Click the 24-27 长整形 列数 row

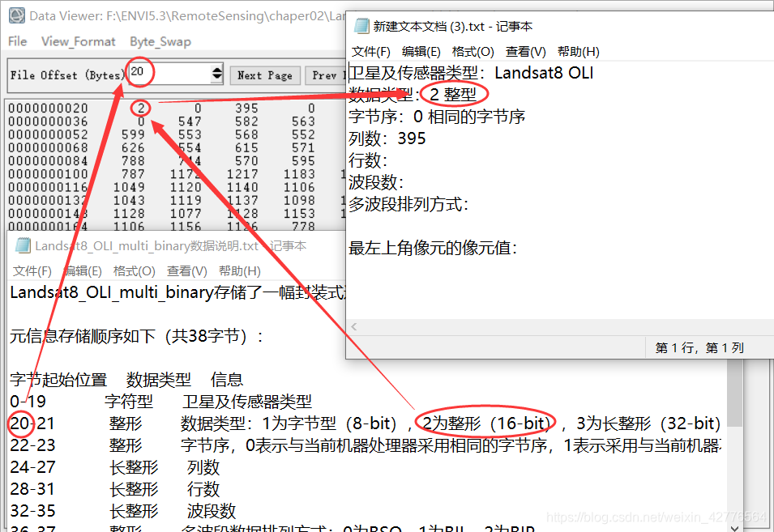pos(115,467)
